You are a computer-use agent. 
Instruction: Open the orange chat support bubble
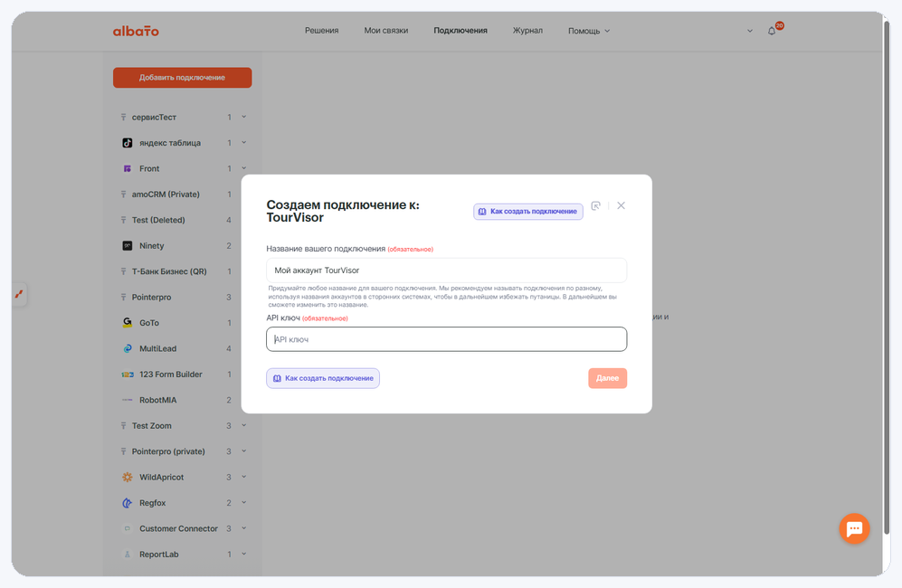[854, 528]
